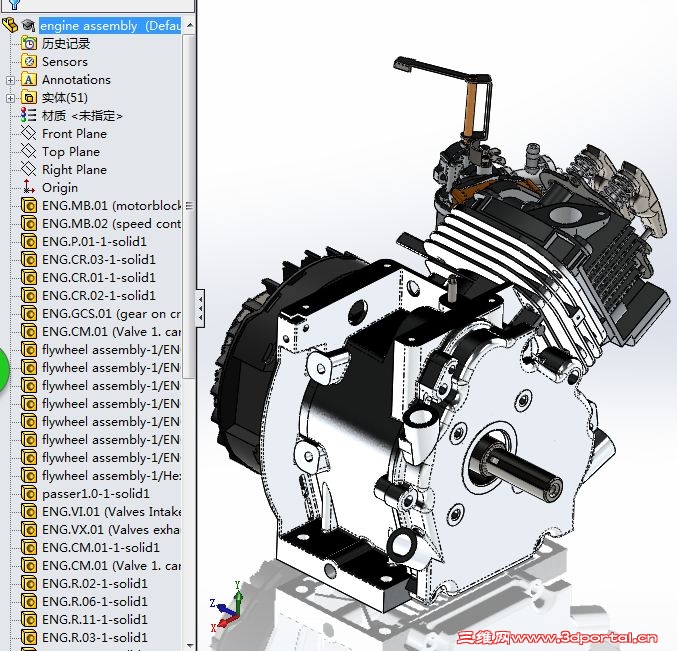
Task: Click the ENG.VX.01 body icon
Action: pos(29,529)
